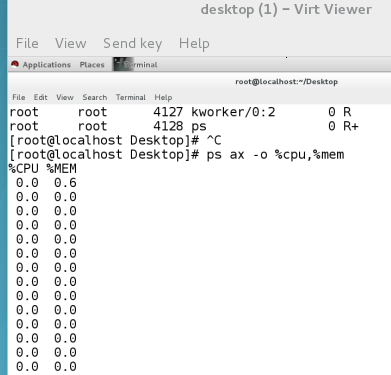
Task: Click the 0.6 memory value
Action: [x=65, y=183]
